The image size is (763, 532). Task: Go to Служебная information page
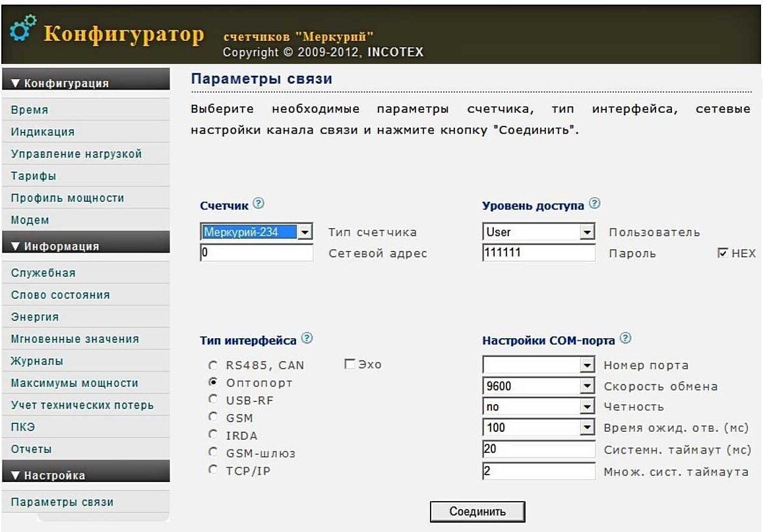[x=86, y=273]
